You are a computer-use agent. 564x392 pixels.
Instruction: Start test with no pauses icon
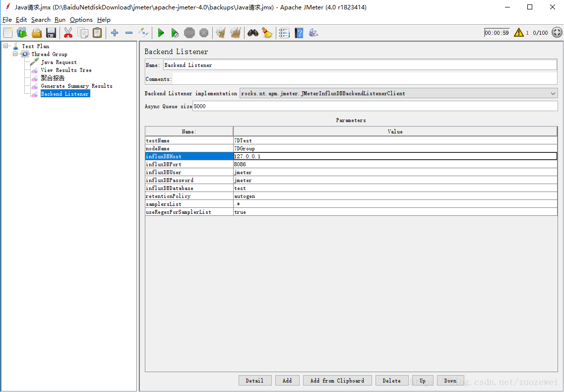pyautogui.click(x=175, y=33)
